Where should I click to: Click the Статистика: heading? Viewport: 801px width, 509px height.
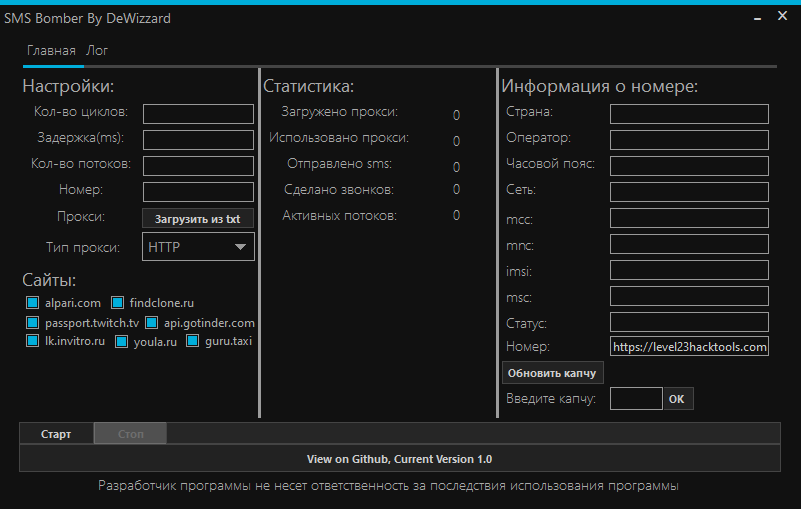point(308,86)
